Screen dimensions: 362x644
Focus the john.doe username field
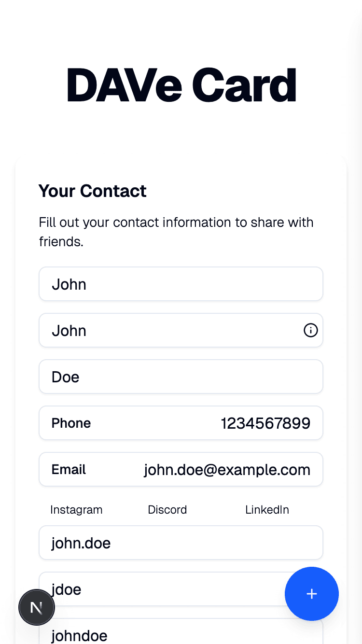[x=181, y=543]
